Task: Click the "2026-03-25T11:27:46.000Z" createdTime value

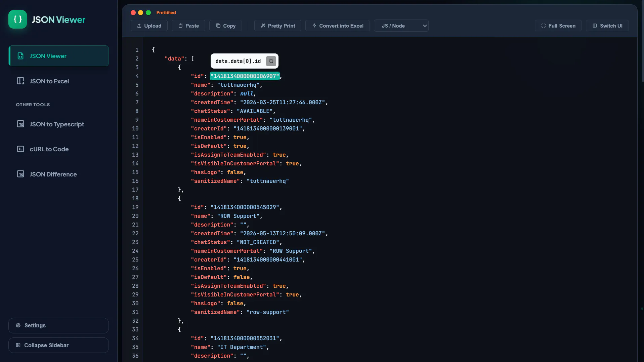Action: point(283,102)
